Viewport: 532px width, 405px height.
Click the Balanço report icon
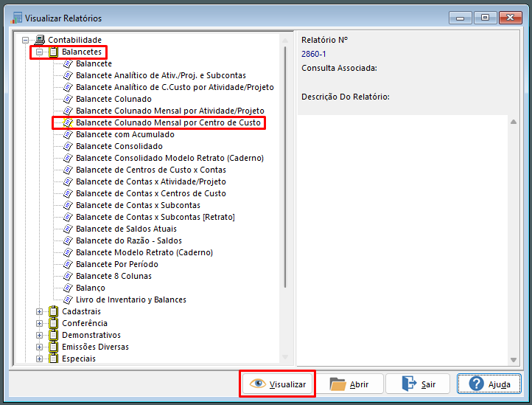tap(69, 288)
